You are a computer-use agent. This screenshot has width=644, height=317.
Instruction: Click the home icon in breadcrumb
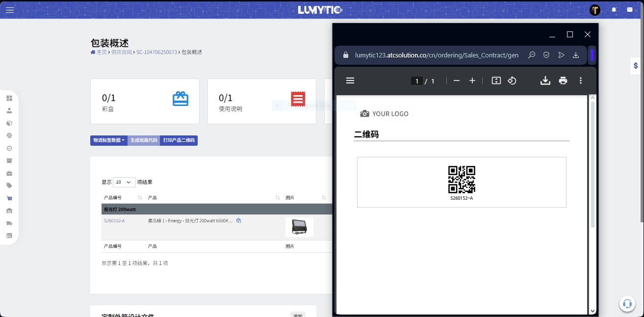click(93, 52)
